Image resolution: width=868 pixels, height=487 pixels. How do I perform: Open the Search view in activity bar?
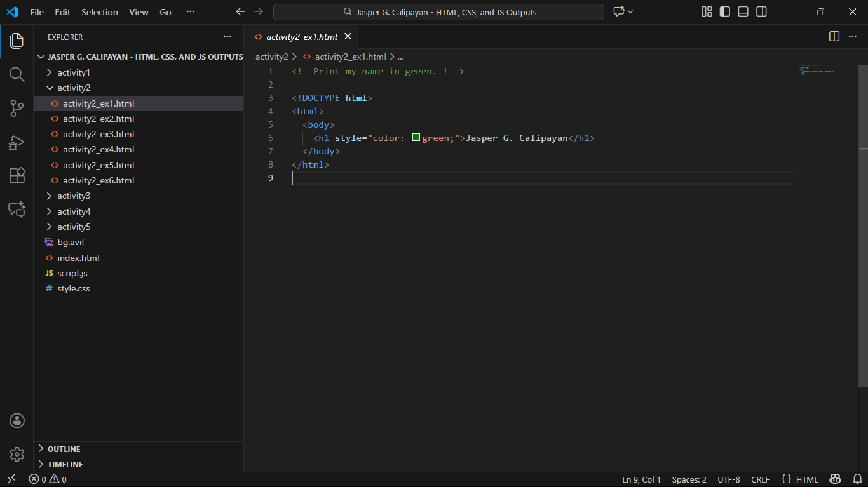tap(17, 75)
